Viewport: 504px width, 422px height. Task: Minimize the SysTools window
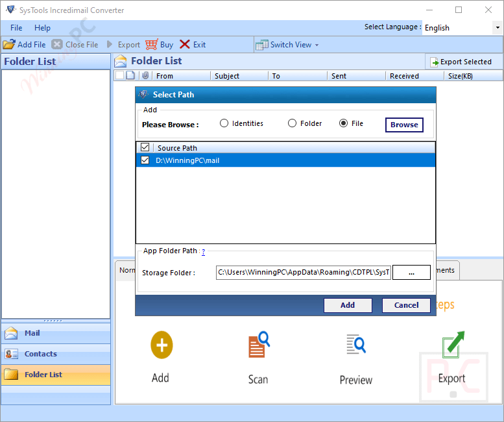(429, 10)
